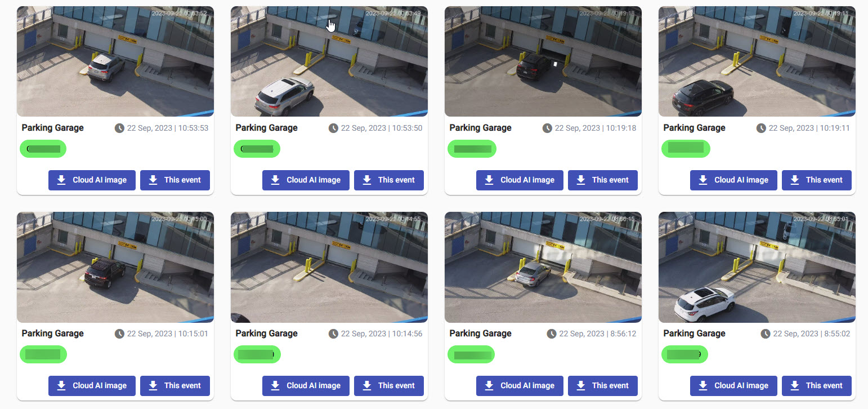Click clock icon next to 10:53:53 timestamp
This screenshot has width=868, height=409.
pos(119,128)
